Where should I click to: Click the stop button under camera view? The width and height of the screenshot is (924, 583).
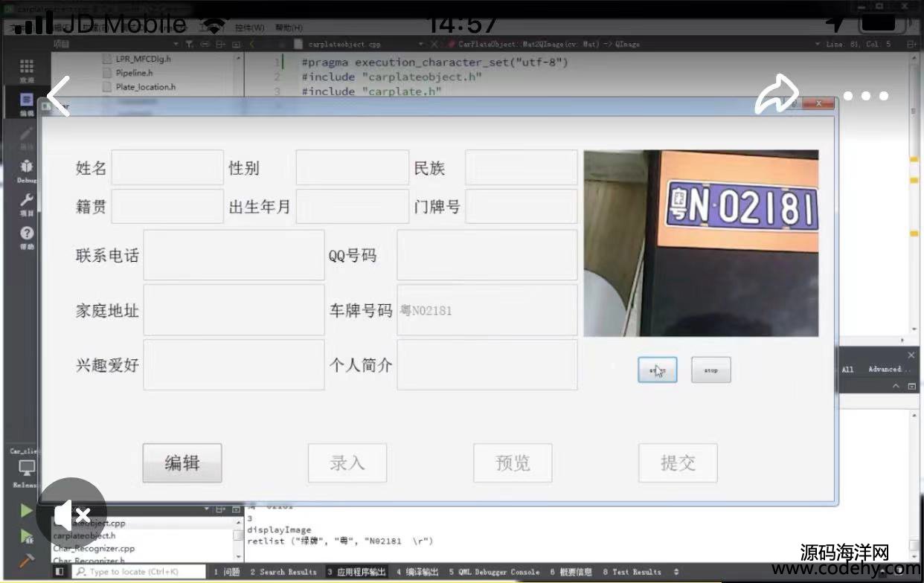pos(710,370)
